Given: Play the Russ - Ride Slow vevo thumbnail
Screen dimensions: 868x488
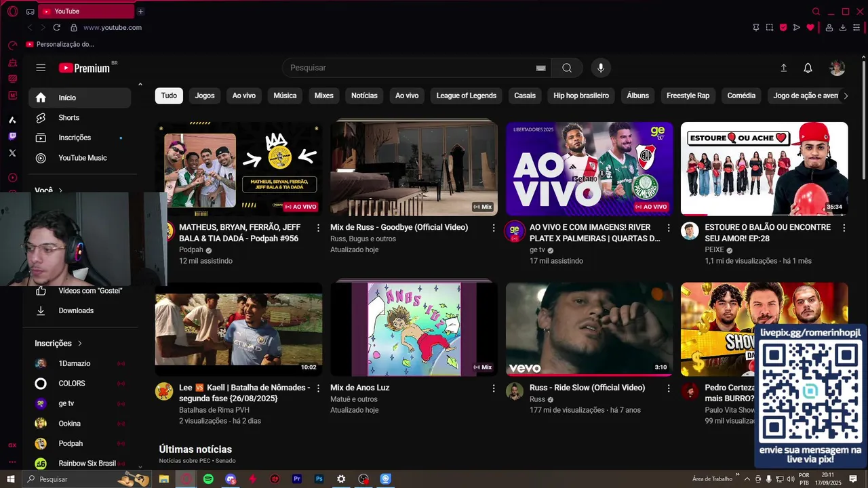Looking at the screenshot, I should (x=589, y=329).
